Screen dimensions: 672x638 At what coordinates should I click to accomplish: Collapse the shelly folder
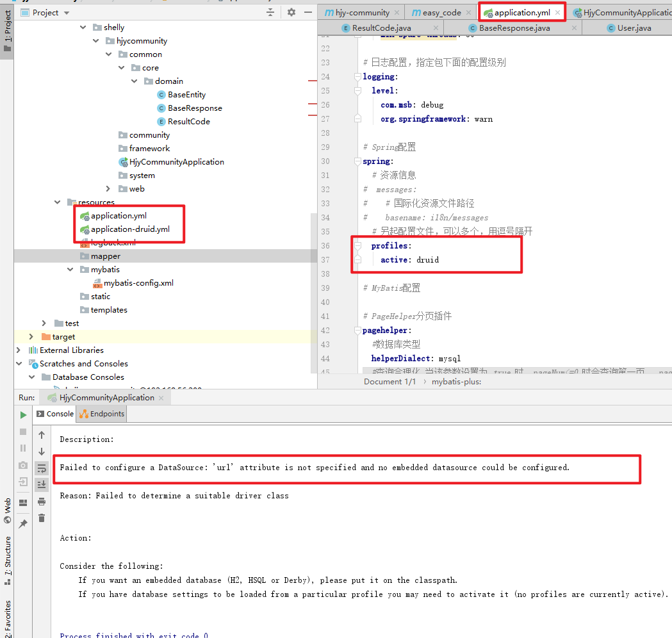click(x=83, y=28)
